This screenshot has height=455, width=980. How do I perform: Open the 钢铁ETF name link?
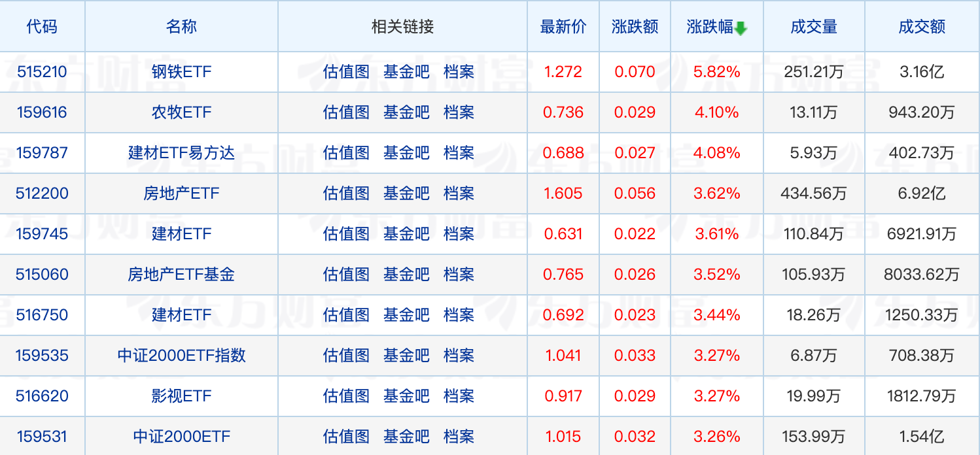point(181,72)
